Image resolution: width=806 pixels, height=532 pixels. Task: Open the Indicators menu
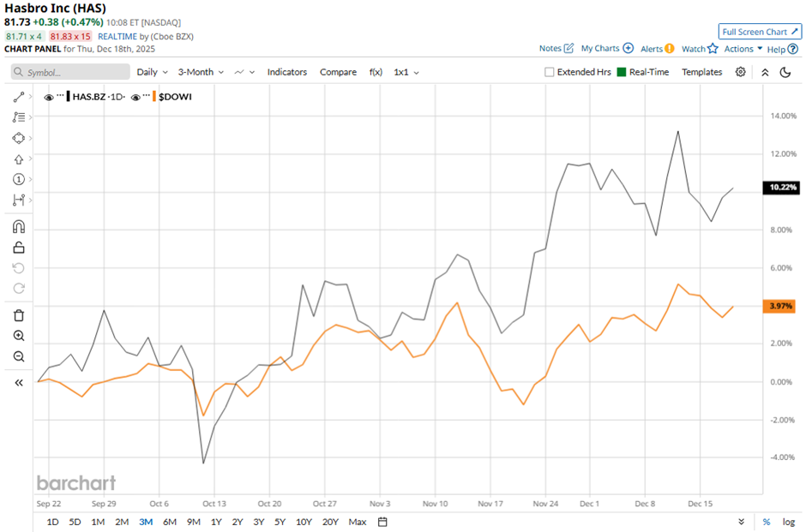click(287, 72)
